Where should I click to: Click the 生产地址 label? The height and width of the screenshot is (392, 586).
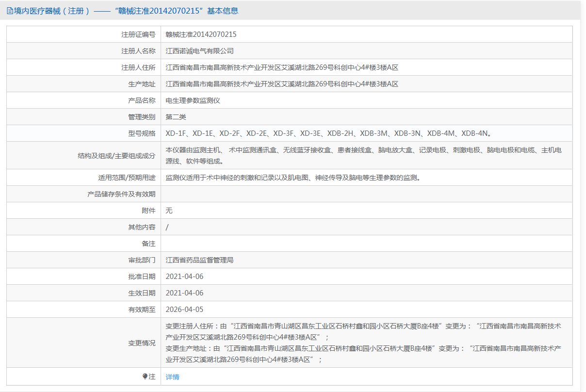142,84
